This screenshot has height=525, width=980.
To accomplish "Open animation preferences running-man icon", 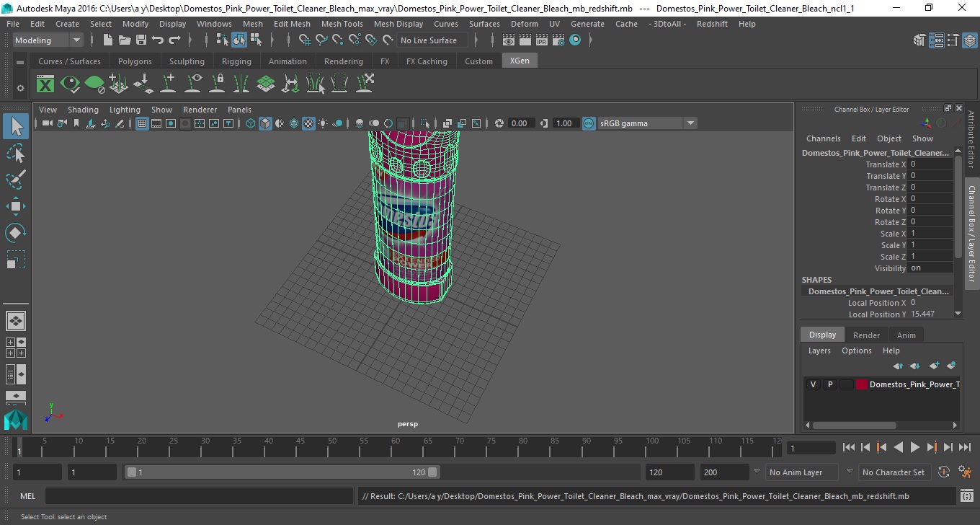I will [965, 472].
